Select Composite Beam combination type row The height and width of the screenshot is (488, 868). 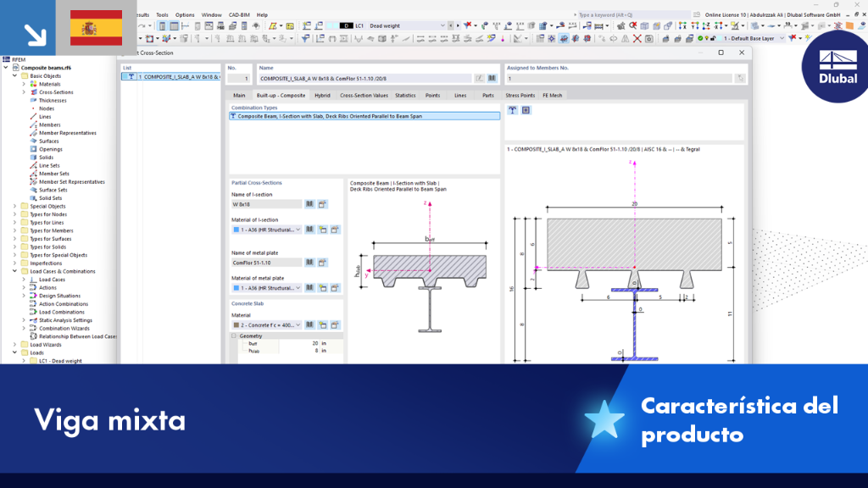pyautogui.click(x=364, y=116)
